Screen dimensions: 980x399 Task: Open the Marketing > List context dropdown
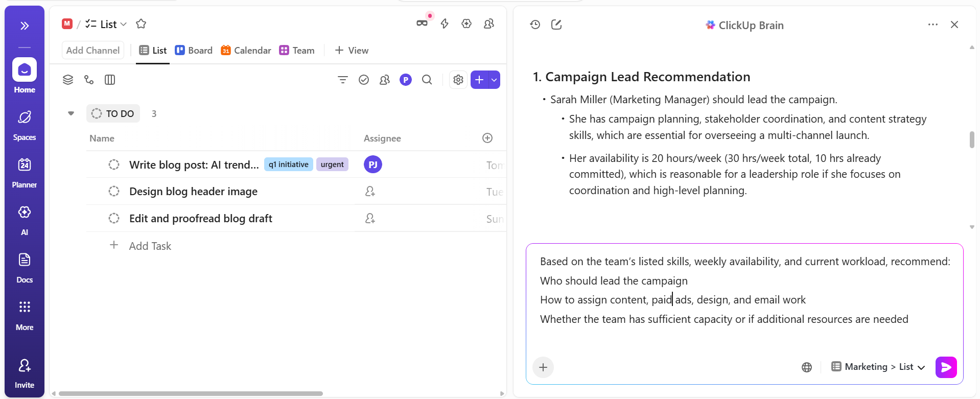click(x=878, y=367)
